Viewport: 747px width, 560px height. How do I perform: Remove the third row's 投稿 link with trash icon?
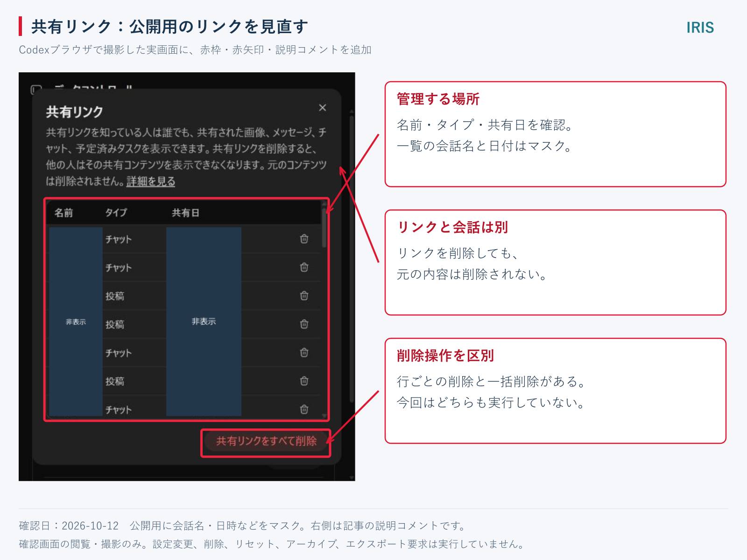click(304, 296)
